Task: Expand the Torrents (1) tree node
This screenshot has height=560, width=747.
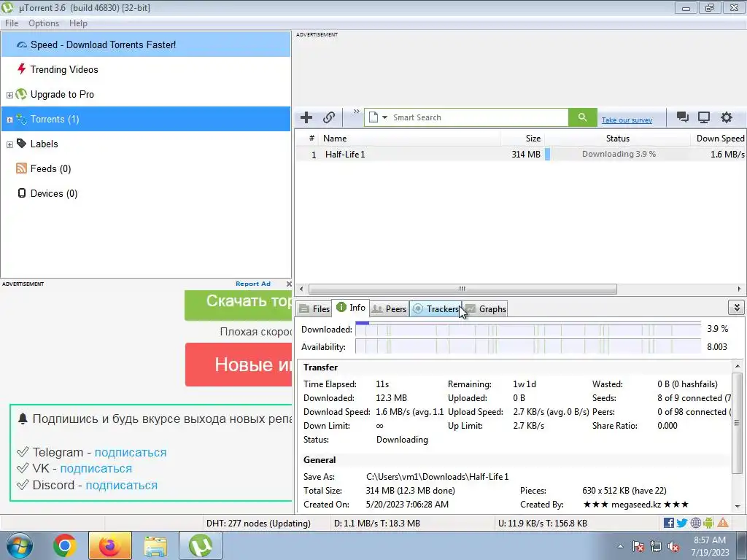Action: pos(9,120)
